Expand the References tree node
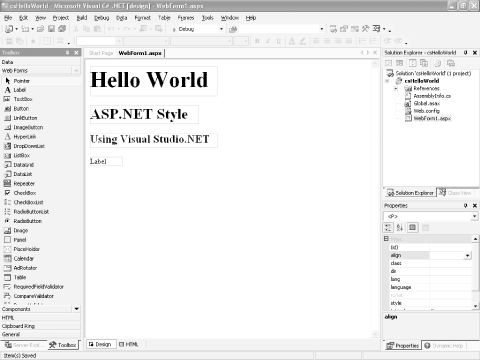 click(x=396, y=88)
